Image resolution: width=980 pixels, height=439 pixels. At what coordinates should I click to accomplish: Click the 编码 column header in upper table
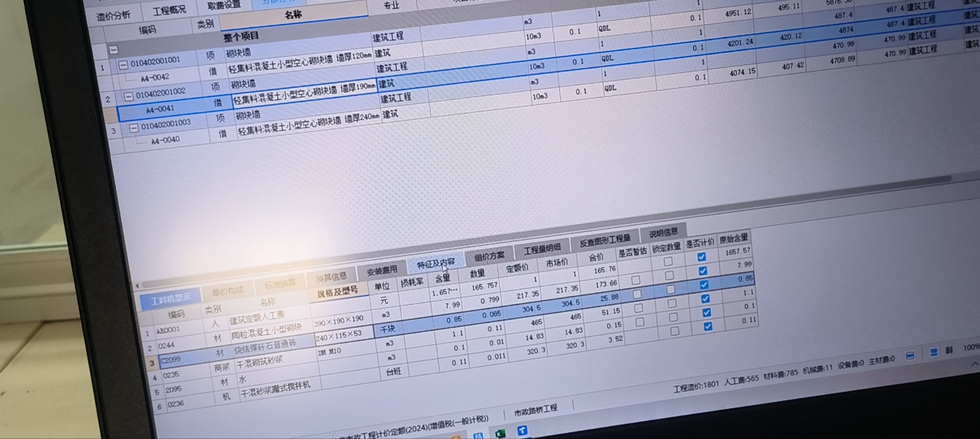click(147, 30)
